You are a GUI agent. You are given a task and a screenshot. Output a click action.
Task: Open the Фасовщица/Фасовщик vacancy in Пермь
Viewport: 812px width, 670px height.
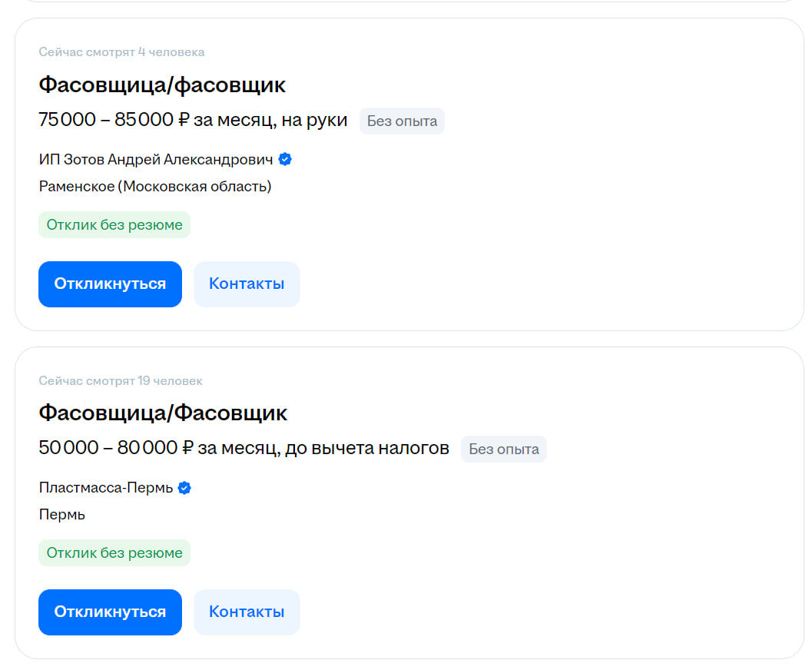163,413
